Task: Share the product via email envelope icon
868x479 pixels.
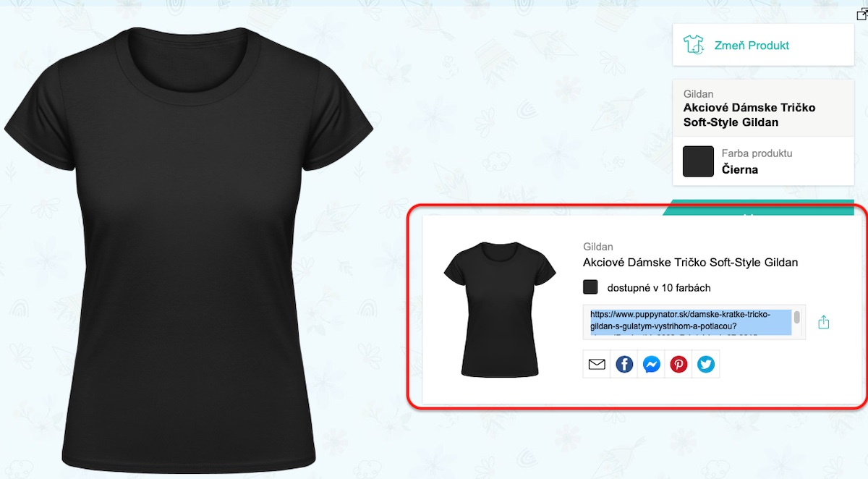Action: 597,365
